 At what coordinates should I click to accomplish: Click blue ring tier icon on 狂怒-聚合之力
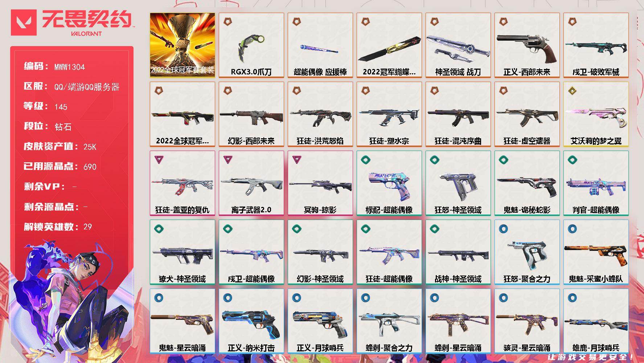coord(503,229)
